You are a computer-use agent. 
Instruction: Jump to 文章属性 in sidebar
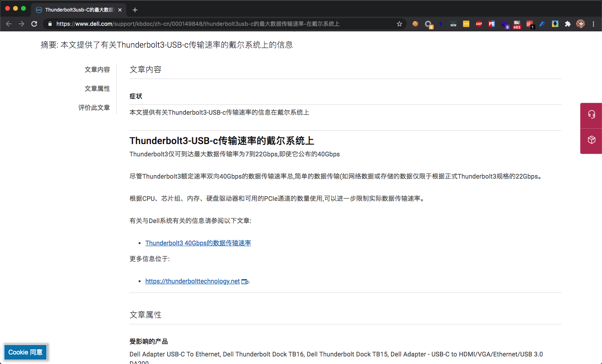click(x=97, y=89)
